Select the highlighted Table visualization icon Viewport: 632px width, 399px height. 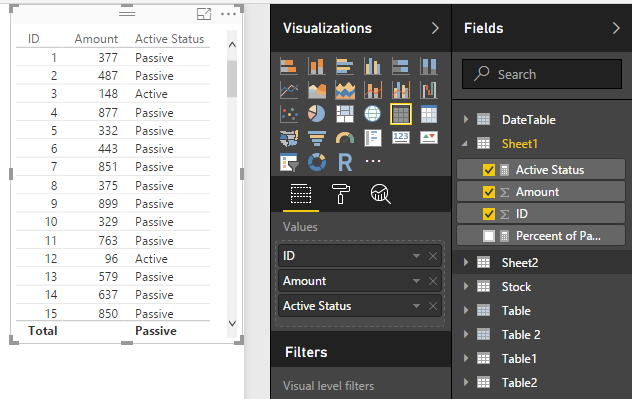(x=401, y=114)
